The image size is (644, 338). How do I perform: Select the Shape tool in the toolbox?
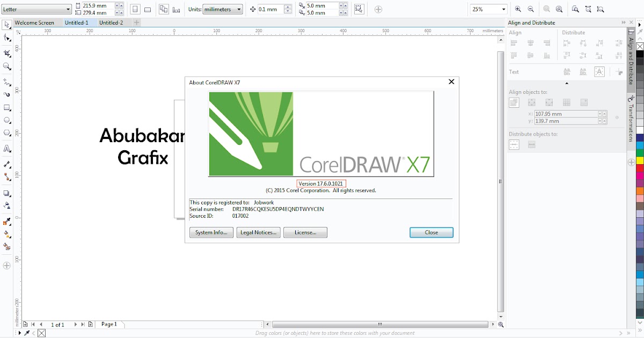coord(7,38)
